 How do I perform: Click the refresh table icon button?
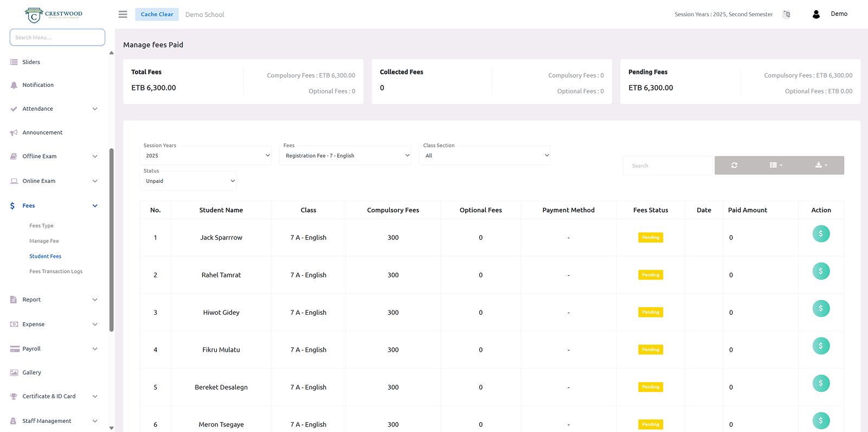734,166
